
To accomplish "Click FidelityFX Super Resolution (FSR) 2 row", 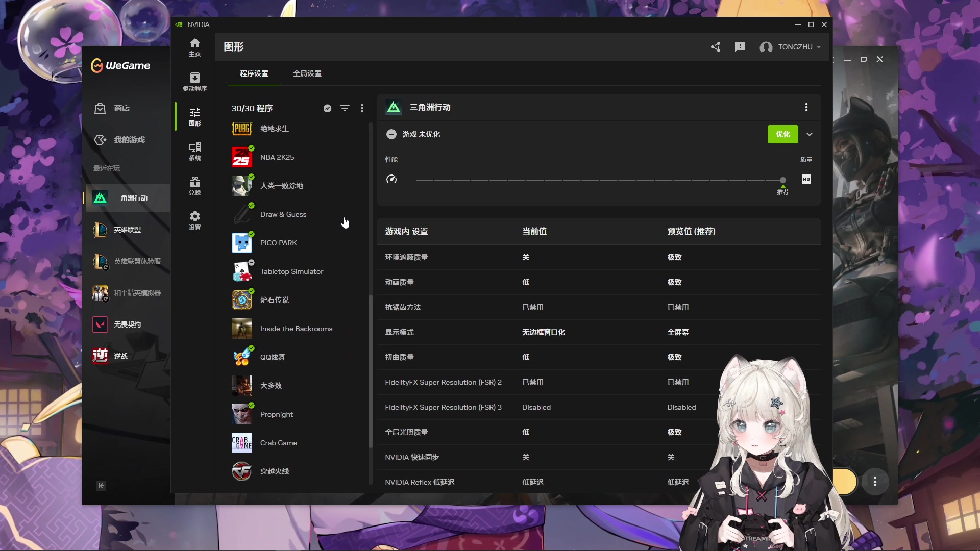I will [599, 382].
